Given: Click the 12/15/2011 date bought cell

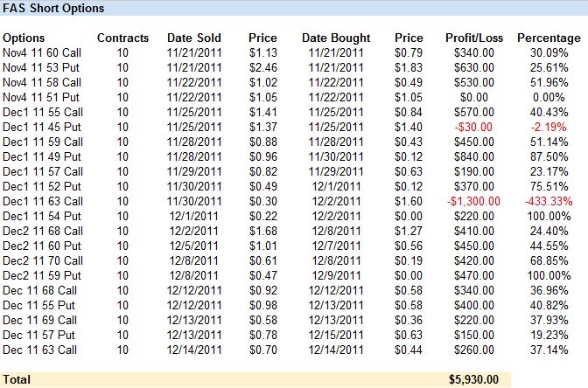Looking at the screenshot, I should 336,335.
